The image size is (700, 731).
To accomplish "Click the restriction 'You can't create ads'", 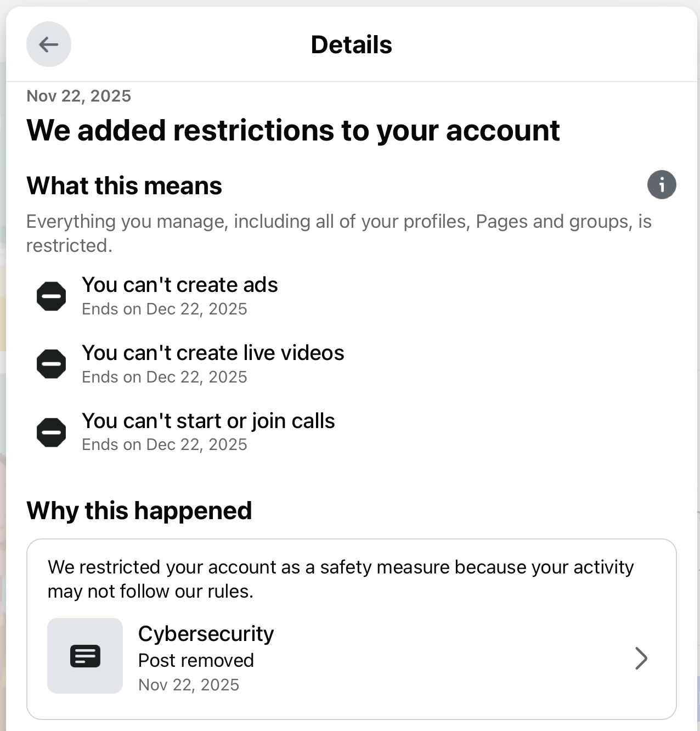I will (180, 285).
